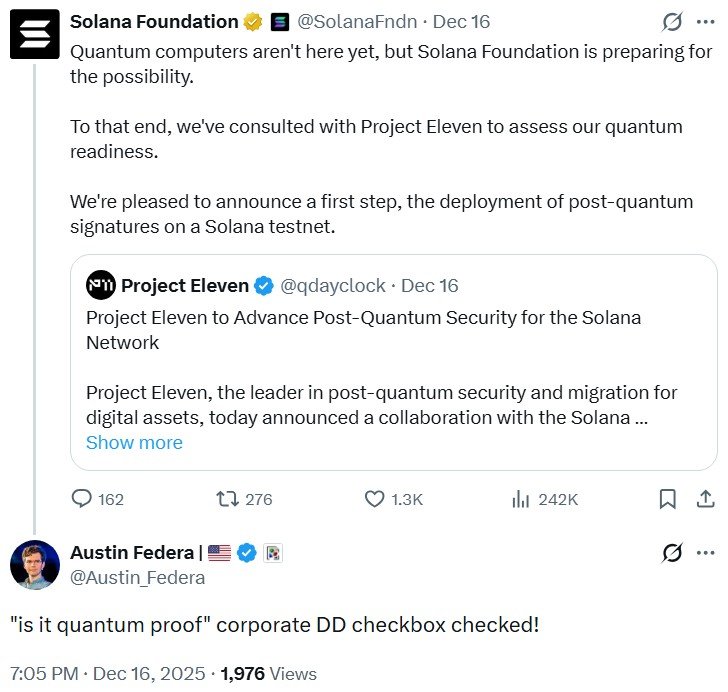This screenshot has width=728, height=692.
Task: Bookmark the Solana Foundation tweet
Action: click(x=668, y=498)
